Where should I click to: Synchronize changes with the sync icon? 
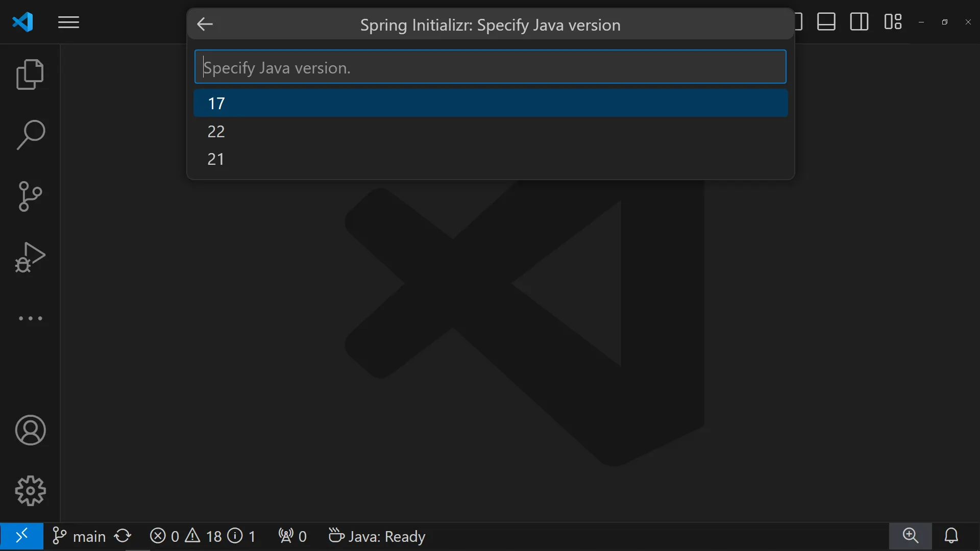pos(122,536)
